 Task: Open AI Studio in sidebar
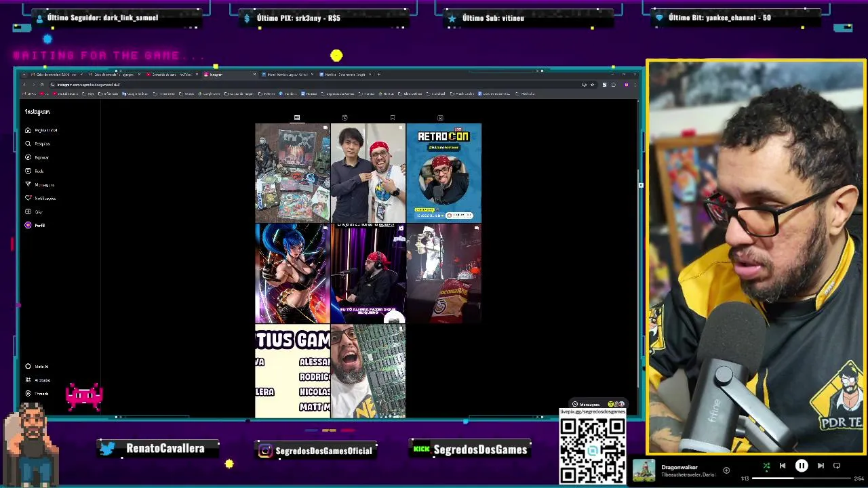click(37, 380)
